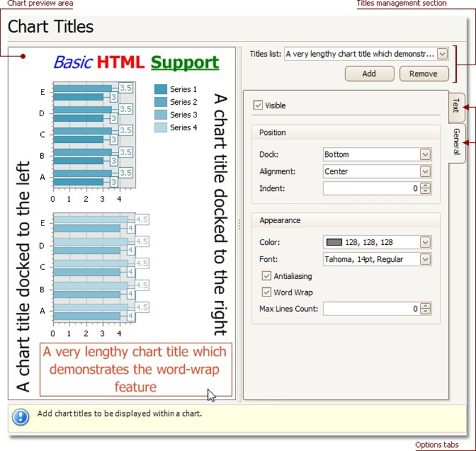Click the Series 4 legend marker
This screenshot has height=451, width=476.
(x=160, y=127)
